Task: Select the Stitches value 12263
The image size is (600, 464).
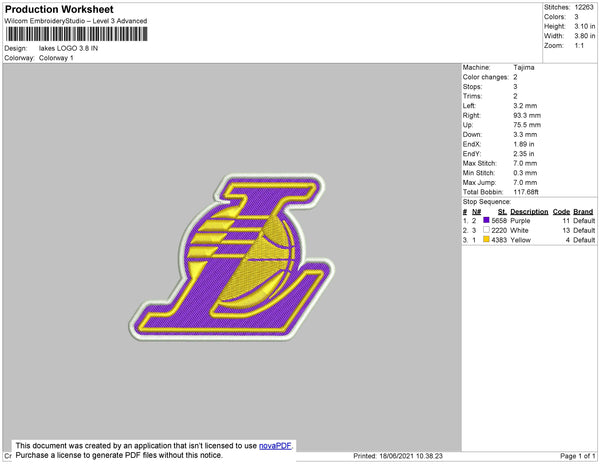Action: (584, 7)
